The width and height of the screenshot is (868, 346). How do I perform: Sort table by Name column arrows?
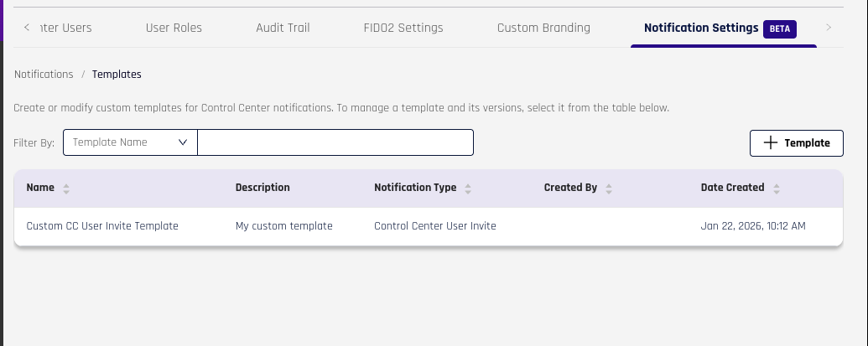tap(66, 188)
